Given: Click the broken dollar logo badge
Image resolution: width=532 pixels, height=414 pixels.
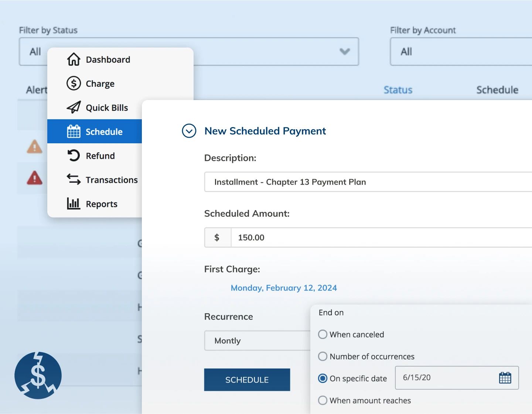Looking at the screenshot, I should (x=38, y=375).
